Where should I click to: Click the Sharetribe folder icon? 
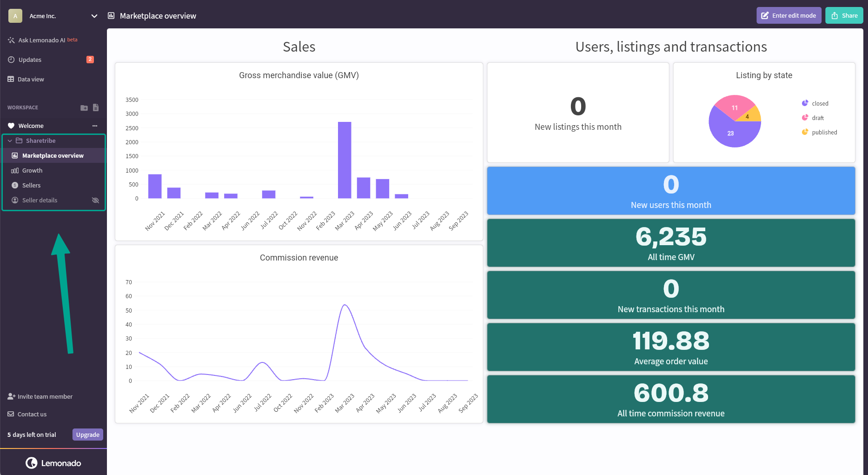[19, 140]
